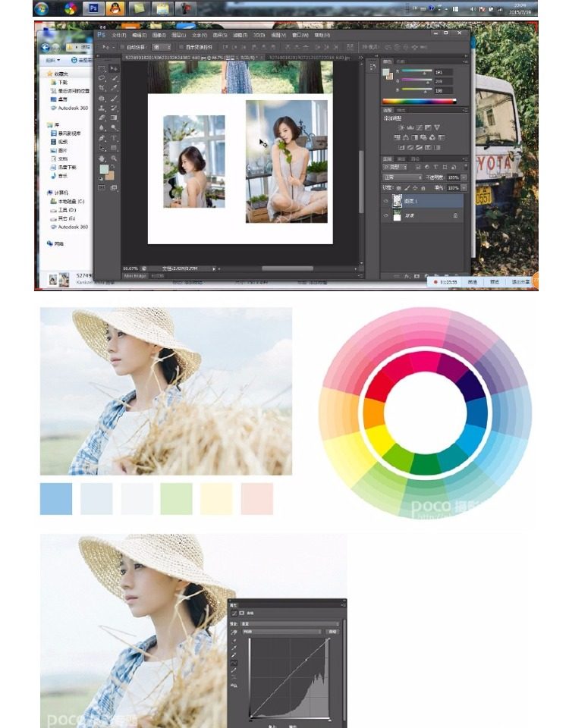Open the Color panel flyout menu
Viewport: 569px width, 728px height.
pyautogui.click(x=465, y=61)
